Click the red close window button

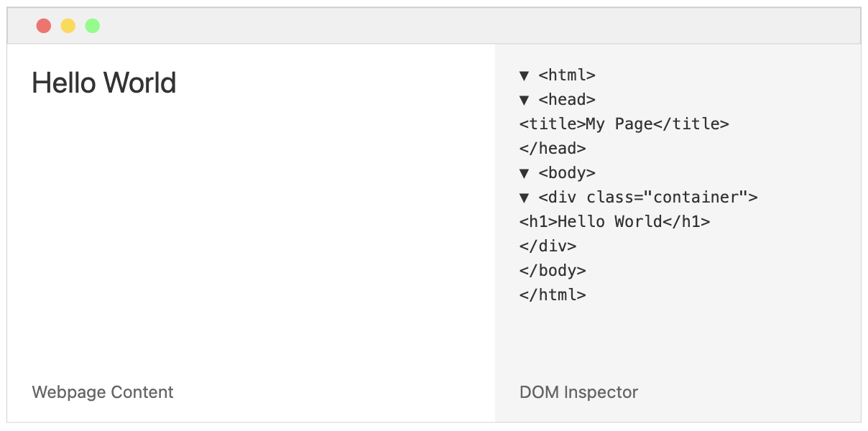click(x=44, y=26)
